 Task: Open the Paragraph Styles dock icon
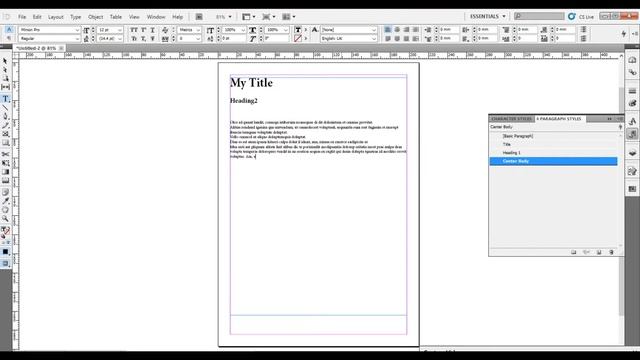[632, 134]
